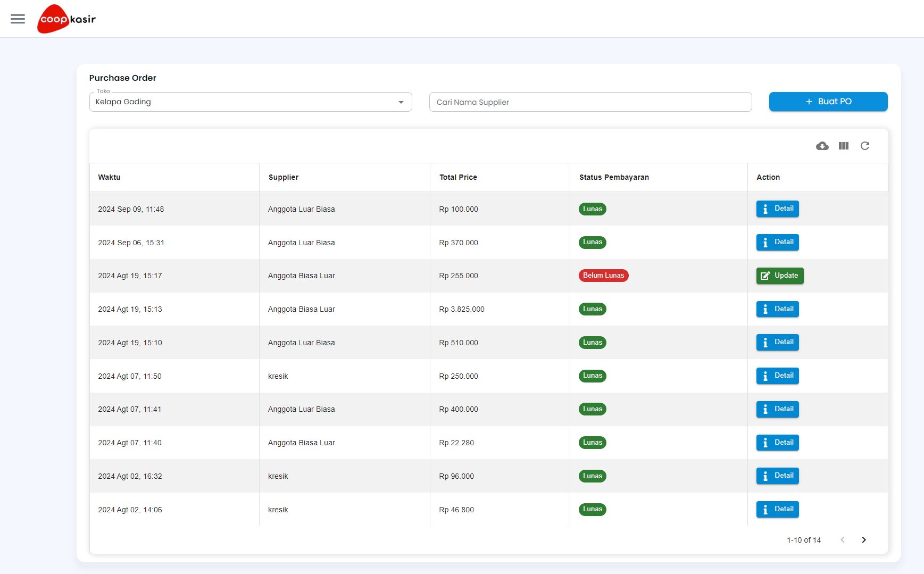The height and width of the screenshot is (574, 924).
Task: Click the edit icon on the Update button
Action: coord(766,276)
